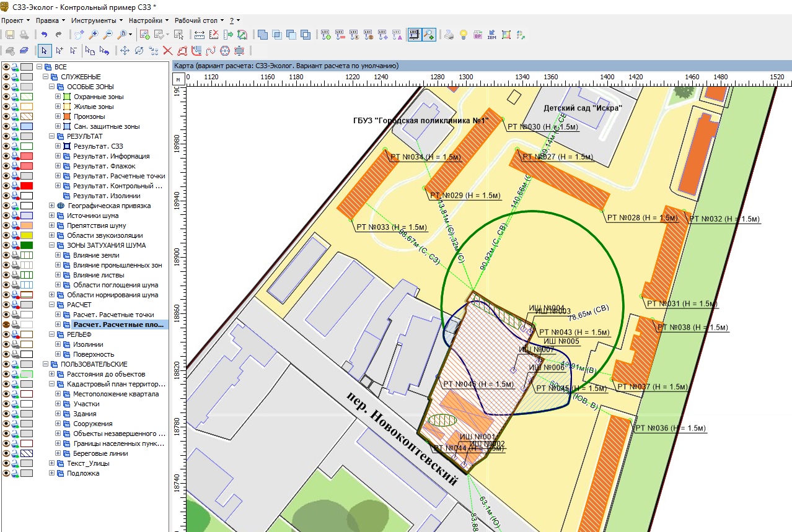The image size is (792, 532).
Task: Click the yellow light bulb icon
Action: click(463, 35)
